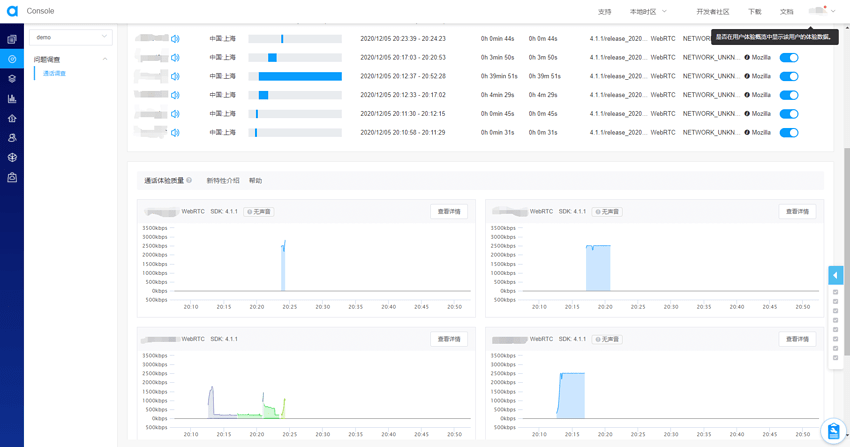Open 开发者社区 in the top navigation

713,11
